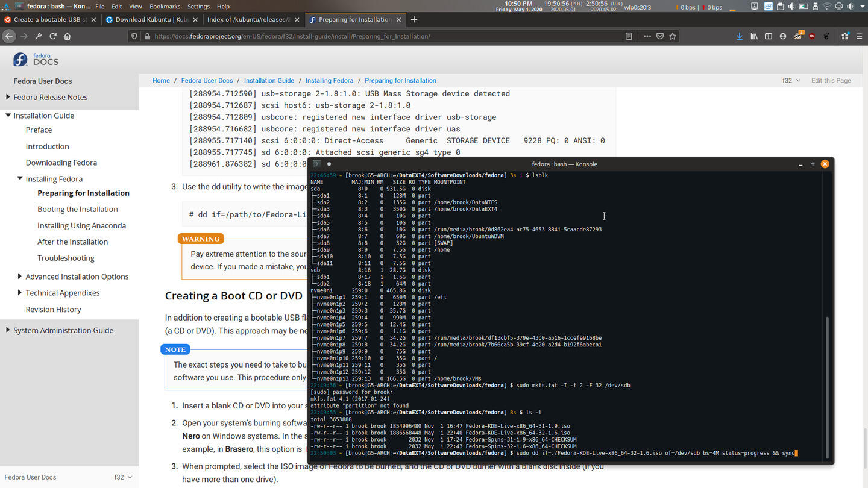Open Booting the Installation sidebar link
The image size is (868, 488).
click(78, 209)
